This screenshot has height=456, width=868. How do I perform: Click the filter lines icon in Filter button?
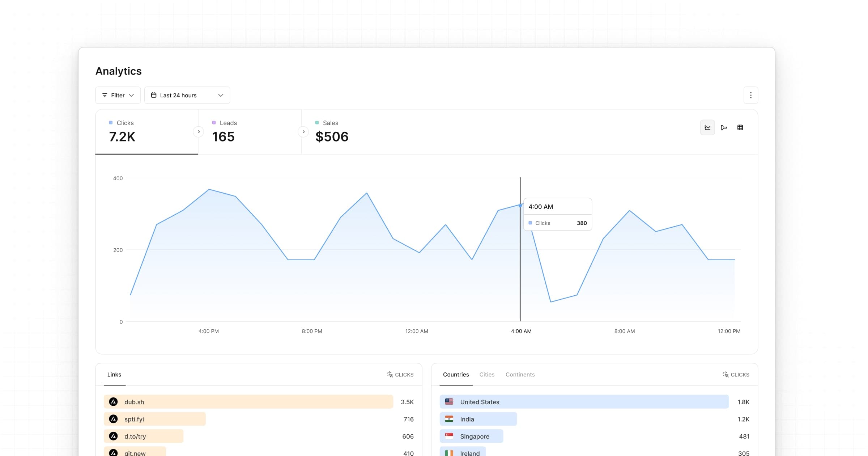pyautogui.click(x=105, y=95)
